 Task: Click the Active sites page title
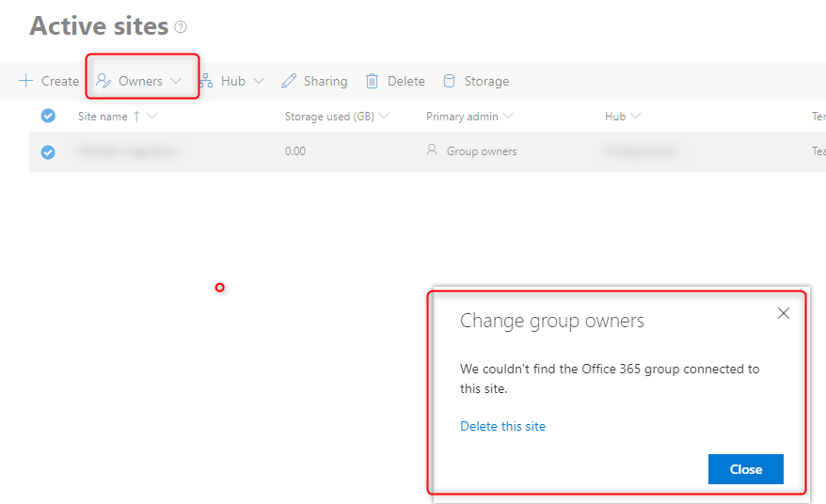coord(99,25)
